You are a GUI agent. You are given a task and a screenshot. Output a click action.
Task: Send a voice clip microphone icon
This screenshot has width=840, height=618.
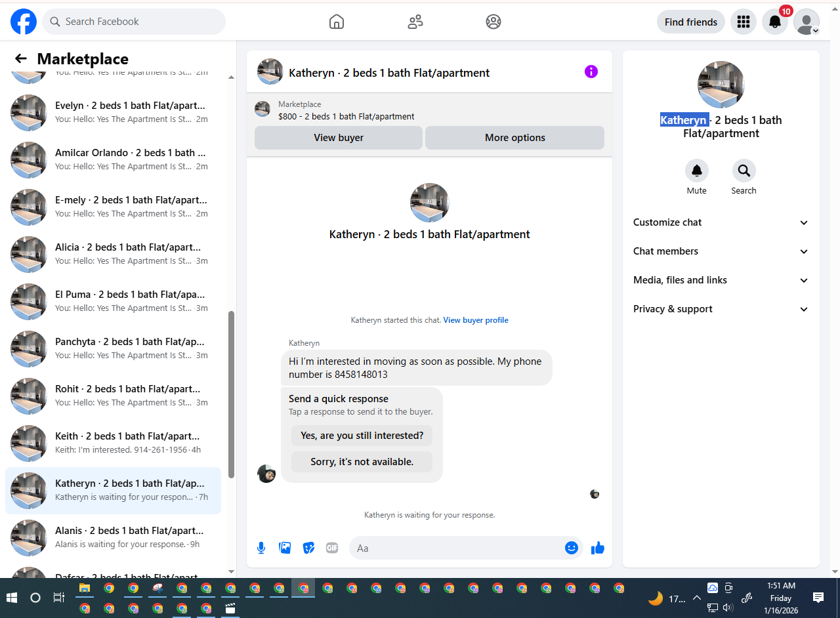261,548
